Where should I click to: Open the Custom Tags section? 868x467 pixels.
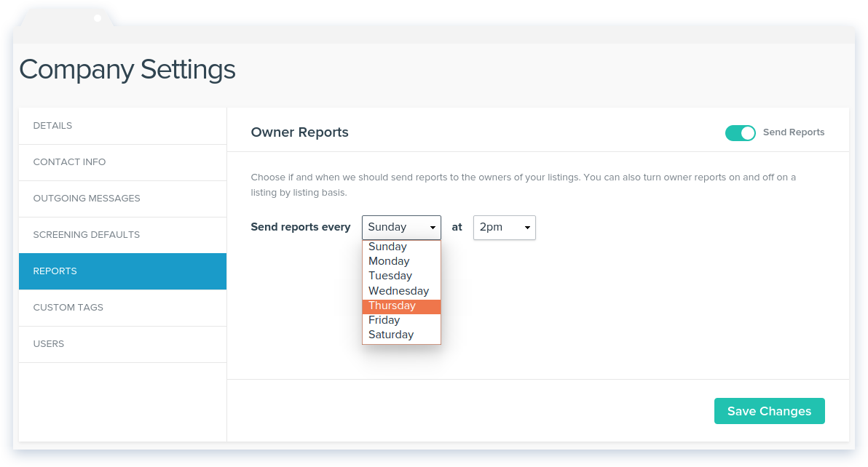tap(123, 308)
